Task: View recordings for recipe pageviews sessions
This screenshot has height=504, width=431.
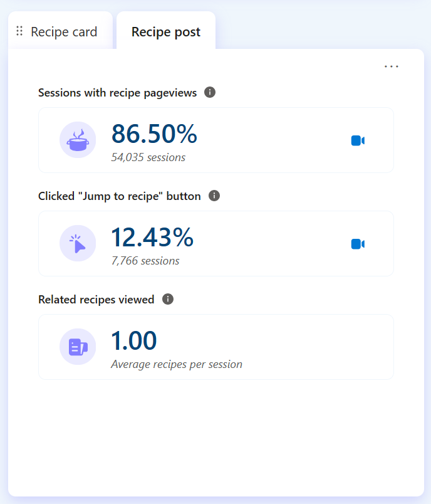Action: coord(358,140)
